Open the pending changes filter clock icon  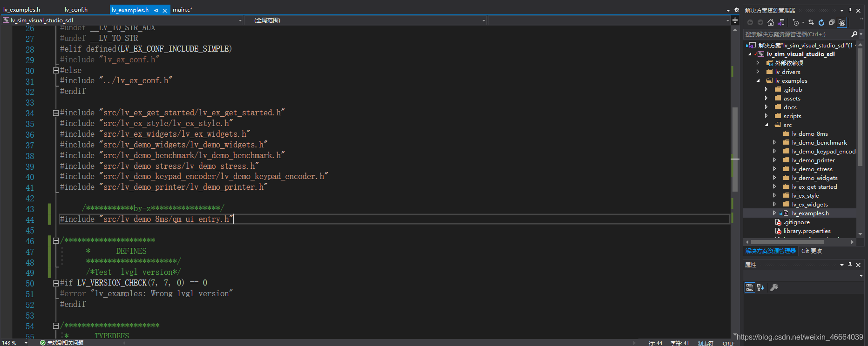coord(796,22)
